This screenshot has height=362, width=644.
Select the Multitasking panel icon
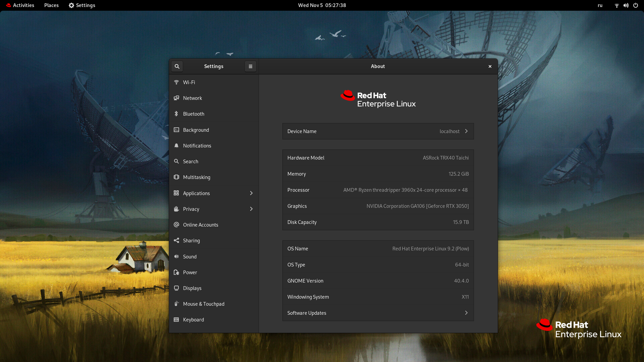click(176, 177)
